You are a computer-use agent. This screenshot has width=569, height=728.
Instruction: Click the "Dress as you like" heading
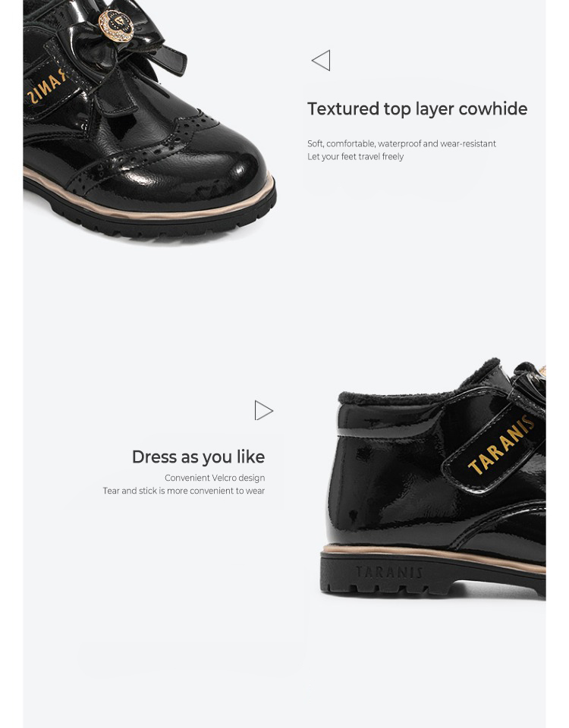pos(198,457)
